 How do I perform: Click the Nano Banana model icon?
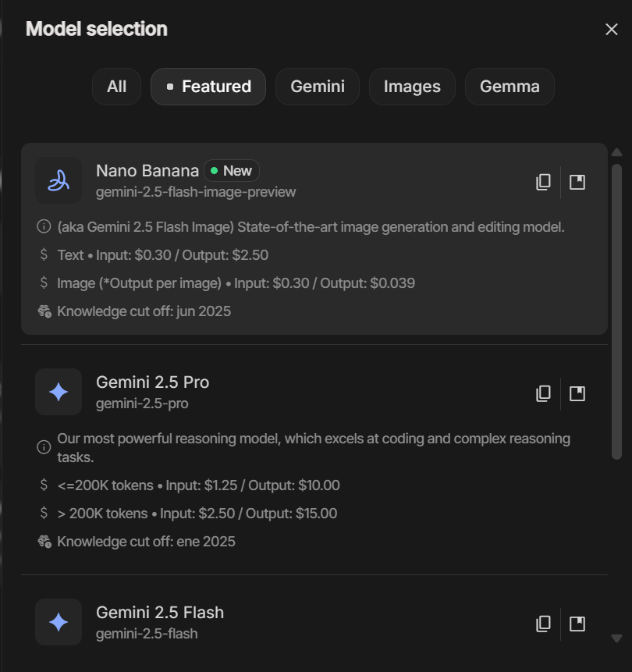click(x=59, y=180)
